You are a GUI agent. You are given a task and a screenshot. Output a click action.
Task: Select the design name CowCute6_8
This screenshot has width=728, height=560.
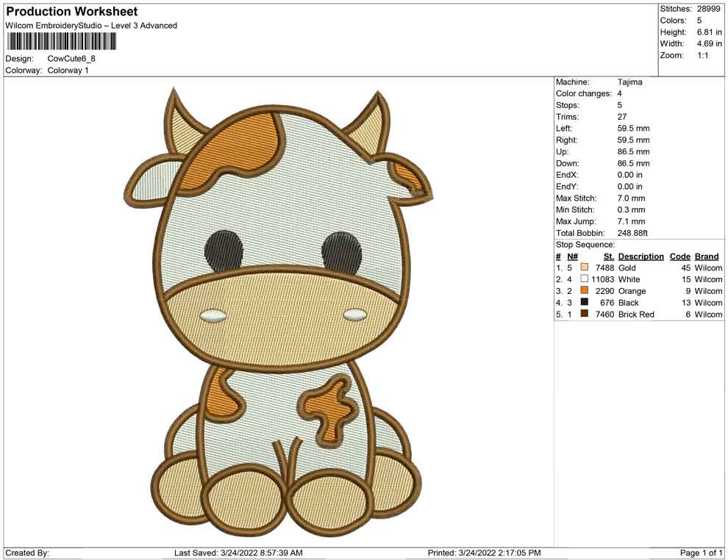pyautogui.click(x=71, y=59)
